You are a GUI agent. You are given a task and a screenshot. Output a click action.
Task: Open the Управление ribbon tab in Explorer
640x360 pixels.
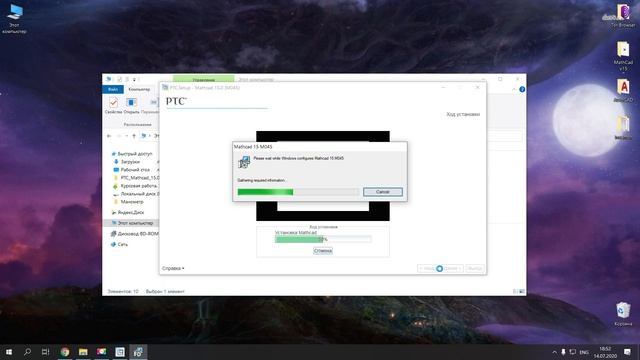coord(203,79)
